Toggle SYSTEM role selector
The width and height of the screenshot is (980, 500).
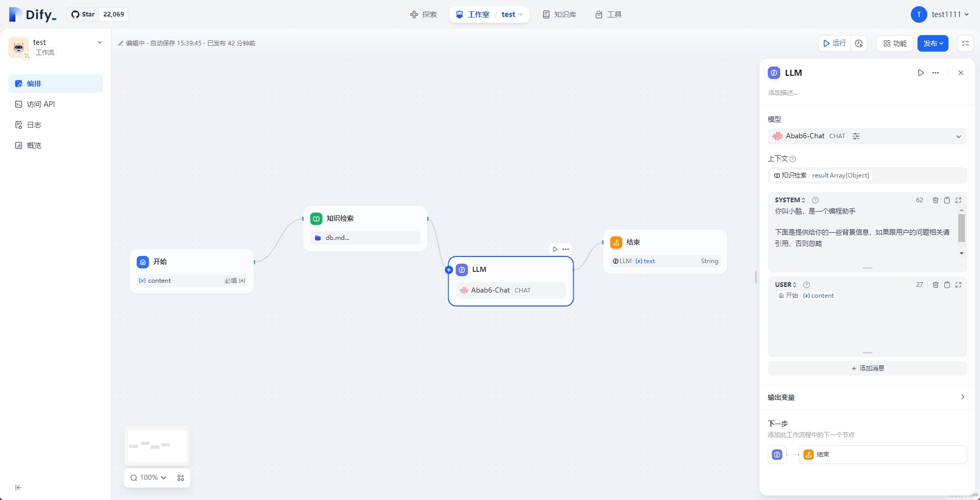coord(789,200)
